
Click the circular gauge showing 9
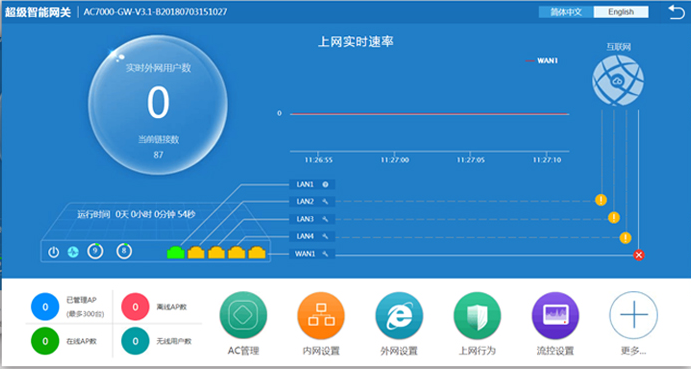click(95, 251)
